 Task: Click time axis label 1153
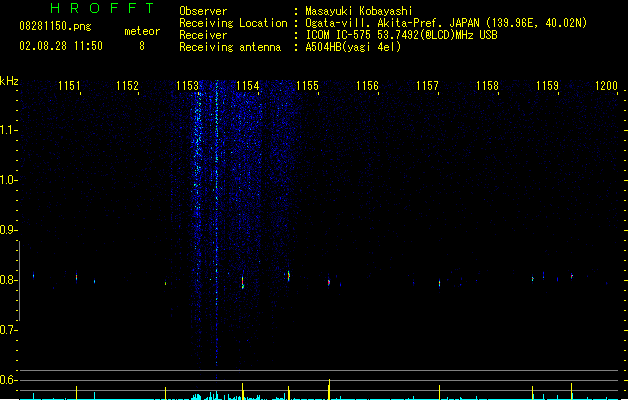point(187,86)
